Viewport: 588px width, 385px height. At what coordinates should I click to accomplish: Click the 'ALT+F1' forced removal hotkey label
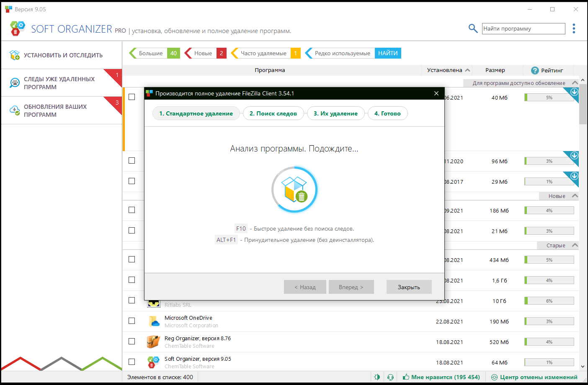point(226,240)
